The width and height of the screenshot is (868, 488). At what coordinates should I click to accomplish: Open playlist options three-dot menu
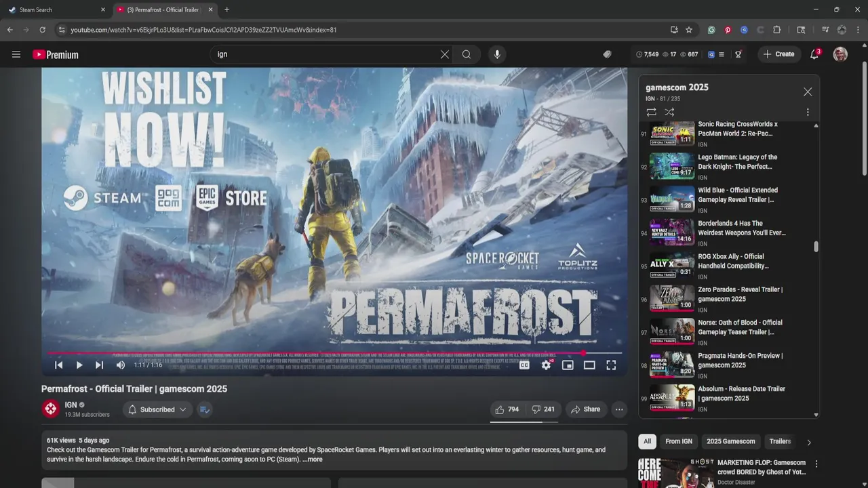tap(808, 112)
